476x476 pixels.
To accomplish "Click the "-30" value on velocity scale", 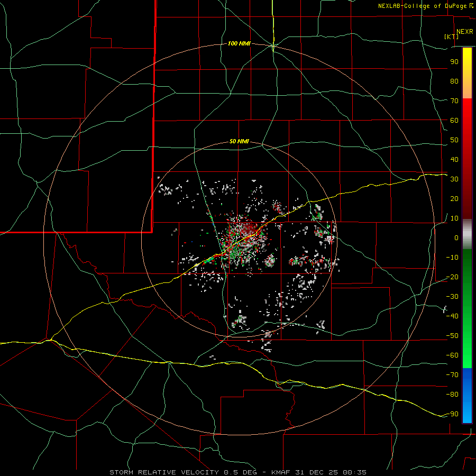I will click(x=452, y=297).
